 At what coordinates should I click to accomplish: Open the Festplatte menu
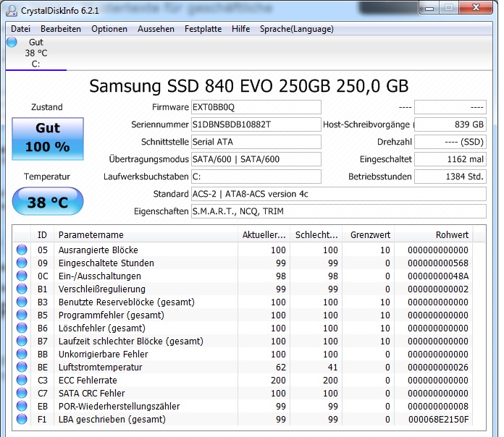click(203, 29)
